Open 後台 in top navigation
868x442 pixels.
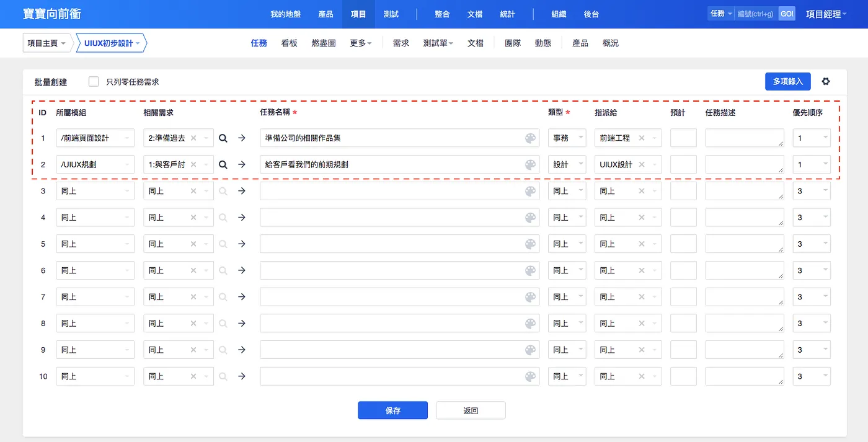(591, 14)
